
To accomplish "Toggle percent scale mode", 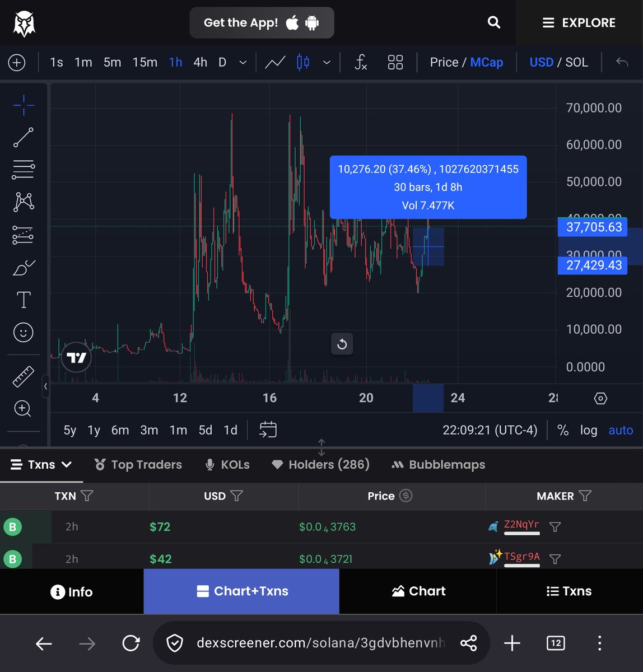I will tap(563, 430).
